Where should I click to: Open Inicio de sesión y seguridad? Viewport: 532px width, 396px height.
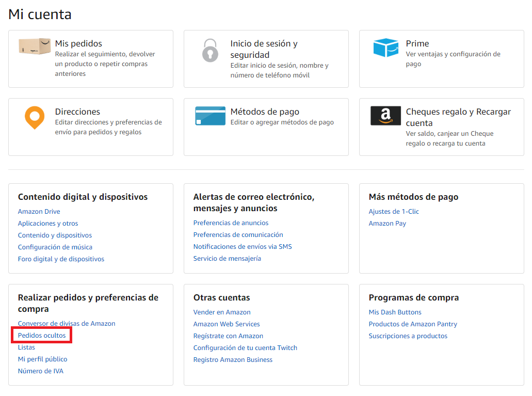pos(264,49)
